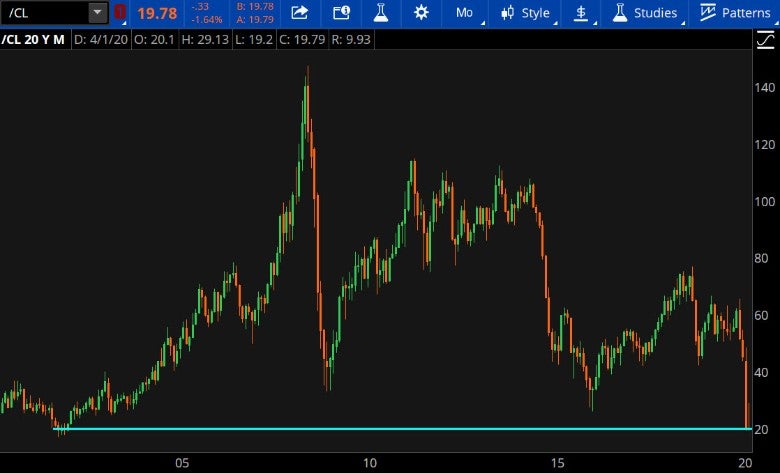Click the drawings icon at chart top-right

(x=766, y=39)
